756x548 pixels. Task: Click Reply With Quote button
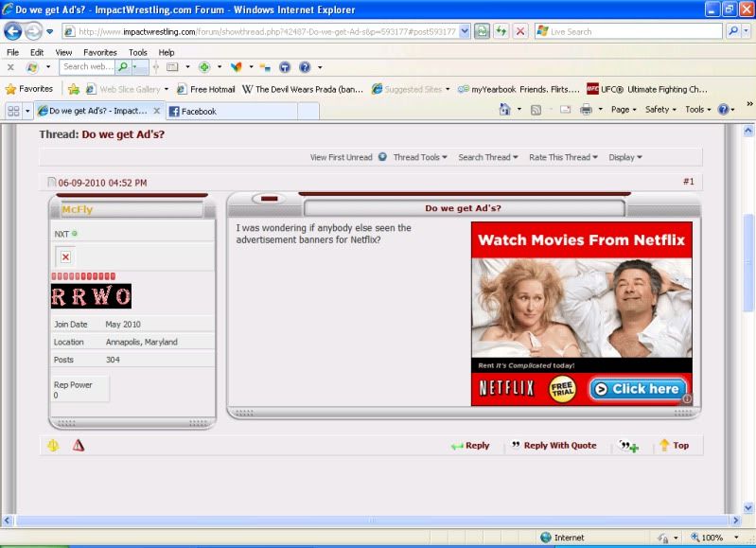(554, 445)
